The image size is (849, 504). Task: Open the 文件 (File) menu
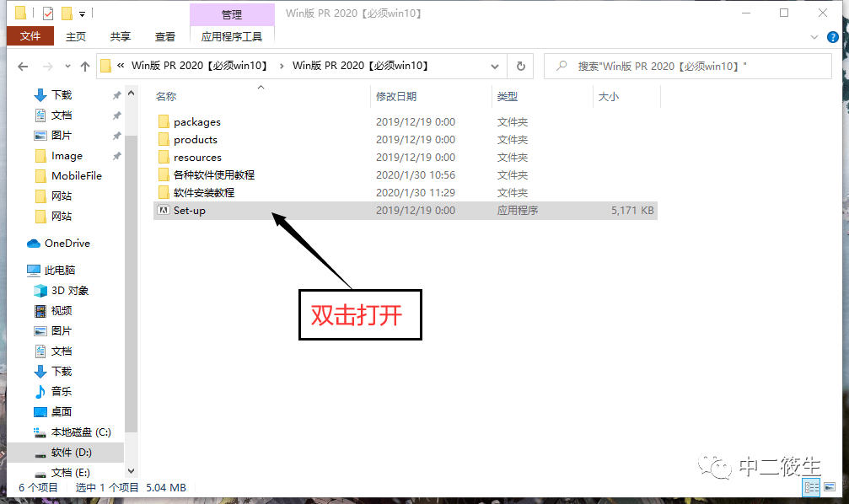point(30,35)
